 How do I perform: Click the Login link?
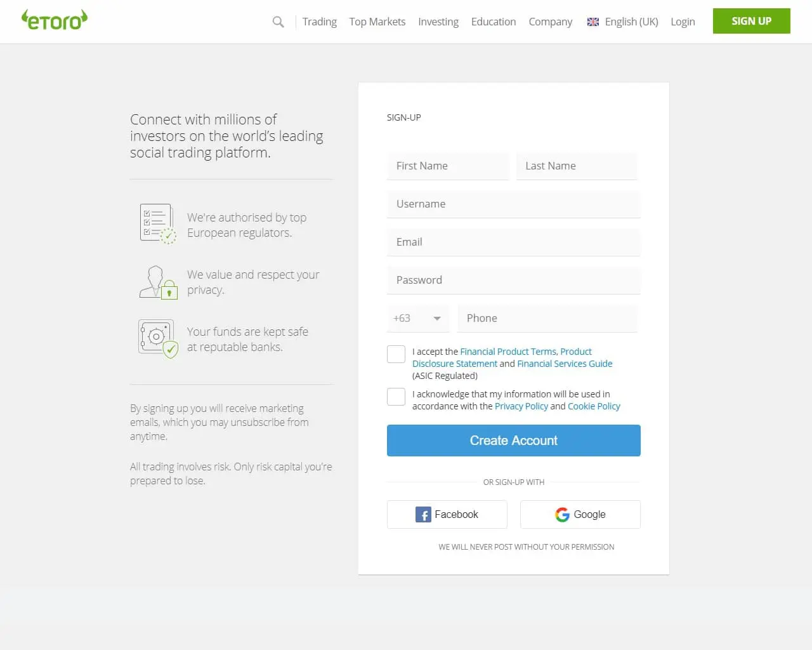[683, 22]
